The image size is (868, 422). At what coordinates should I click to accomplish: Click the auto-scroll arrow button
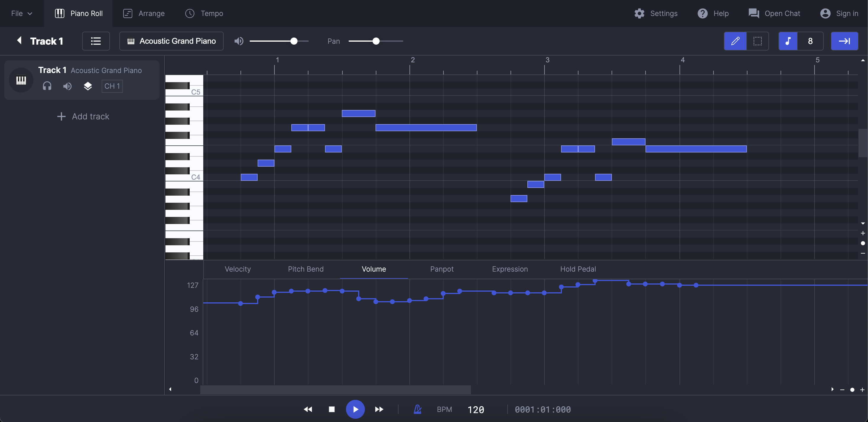click(x=844, y=41)
